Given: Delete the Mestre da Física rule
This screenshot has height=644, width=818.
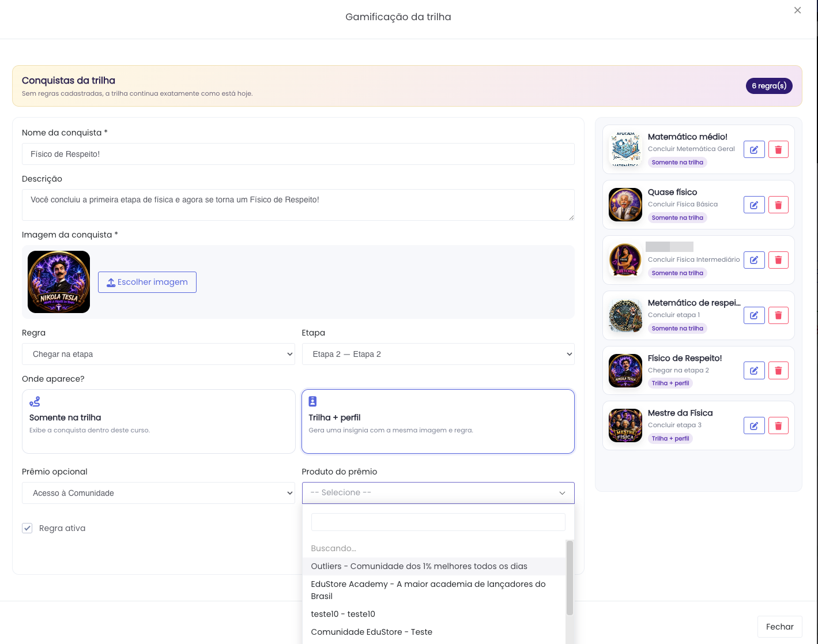Looking at the screenshot, I should (778, 425).
